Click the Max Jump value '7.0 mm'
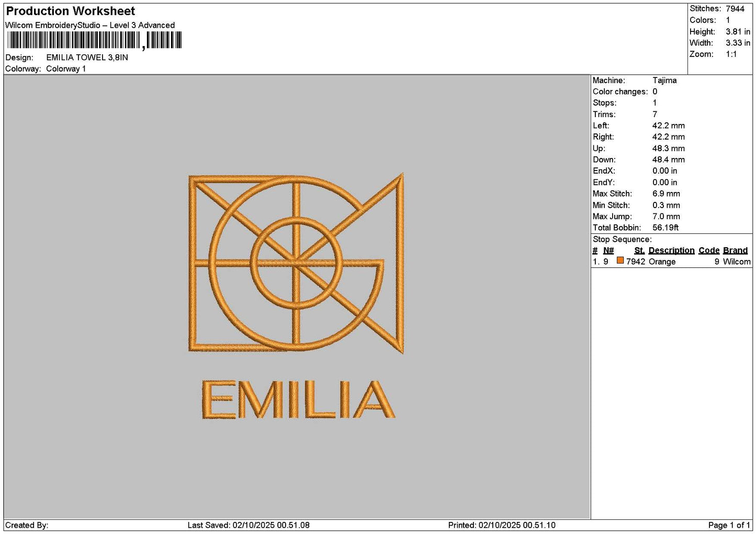Viewport: 756px width, 534px height. [666, 217]
